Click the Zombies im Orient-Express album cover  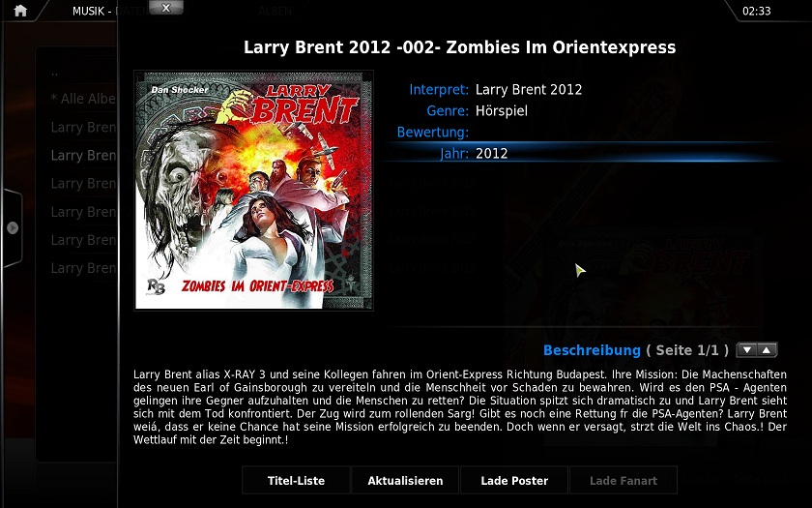click(253, 191)
